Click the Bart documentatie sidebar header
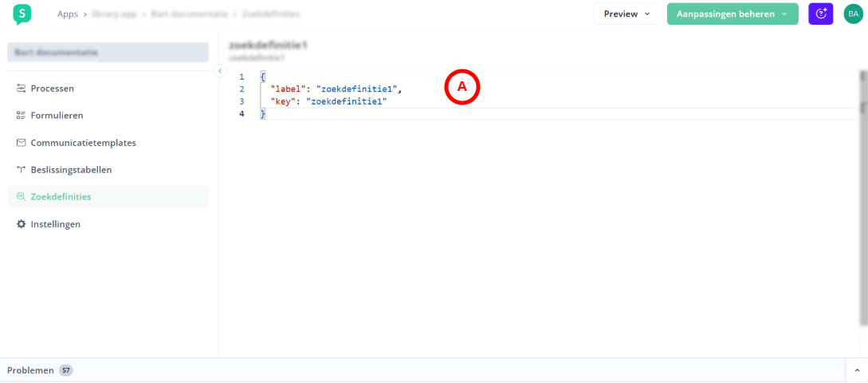This screenshot has height=383, width=868. click(108, 52)
